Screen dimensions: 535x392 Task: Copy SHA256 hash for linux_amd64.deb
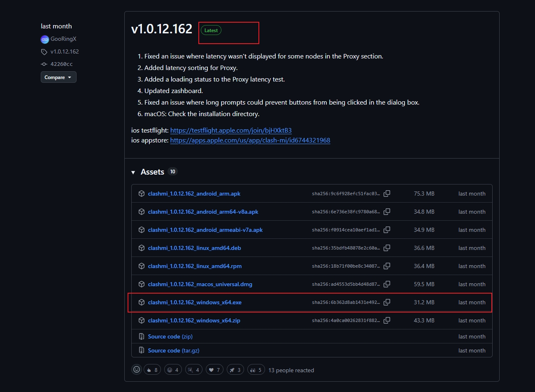(387, 248)
